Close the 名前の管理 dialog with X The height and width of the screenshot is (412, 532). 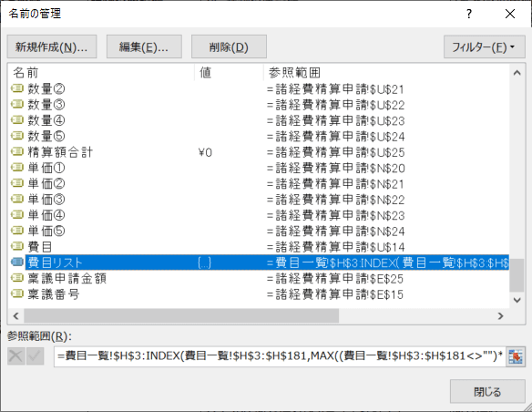point(510,14)
